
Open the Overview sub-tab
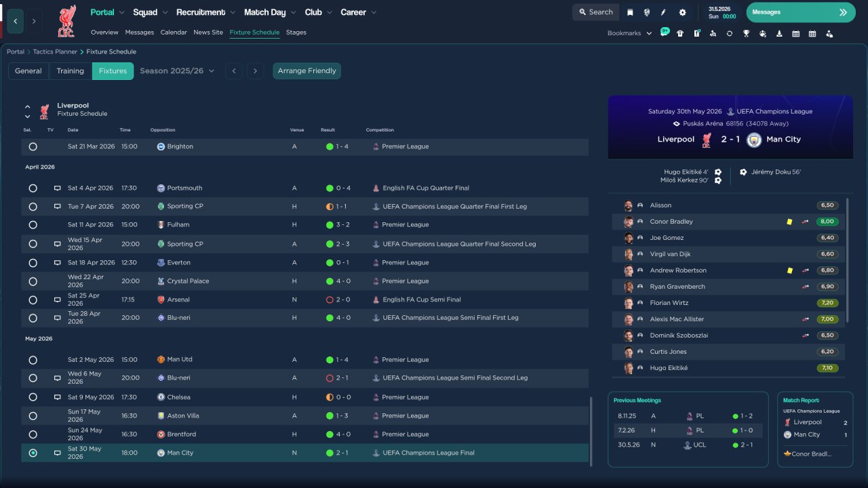click(104, 33)
